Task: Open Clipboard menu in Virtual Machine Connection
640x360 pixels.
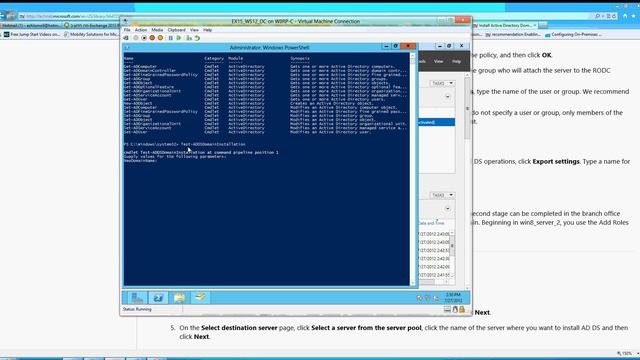Action: pyautogui.click(x=176, y=30)
